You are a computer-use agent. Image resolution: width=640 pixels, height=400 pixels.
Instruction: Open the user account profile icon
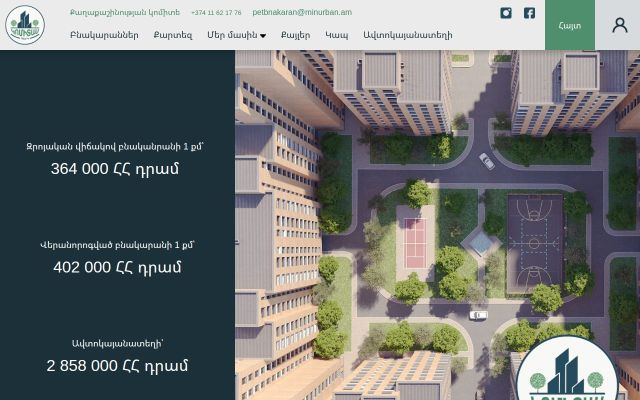coord(620,25)
